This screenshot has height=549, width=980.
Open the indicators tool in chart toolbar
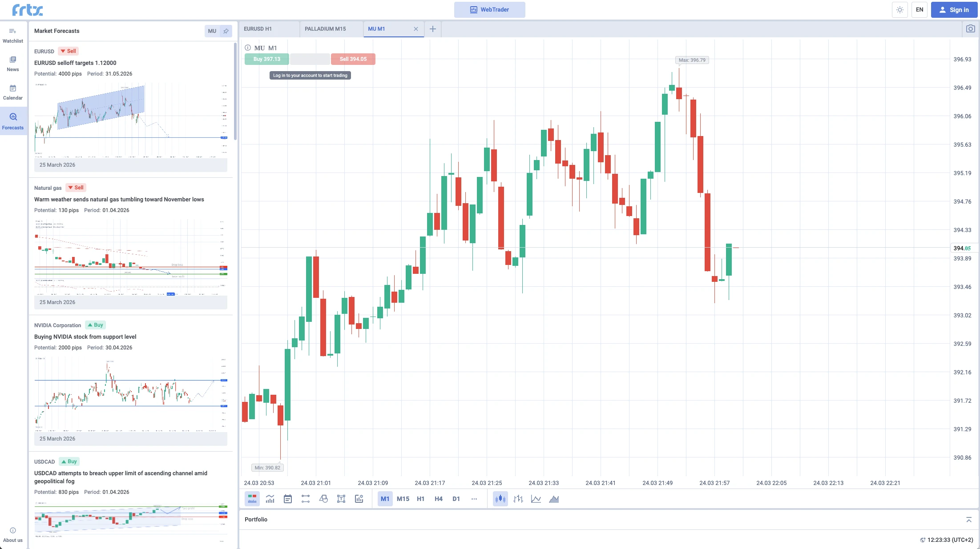pyautogui.click(x=270, y=499)
